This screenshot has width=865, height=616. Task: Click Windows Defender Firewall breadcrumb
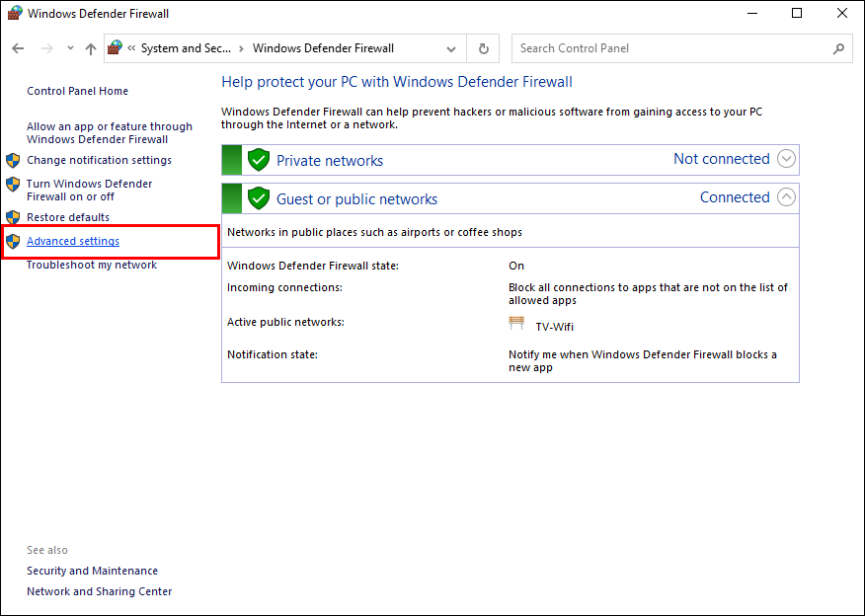(323, 48)
